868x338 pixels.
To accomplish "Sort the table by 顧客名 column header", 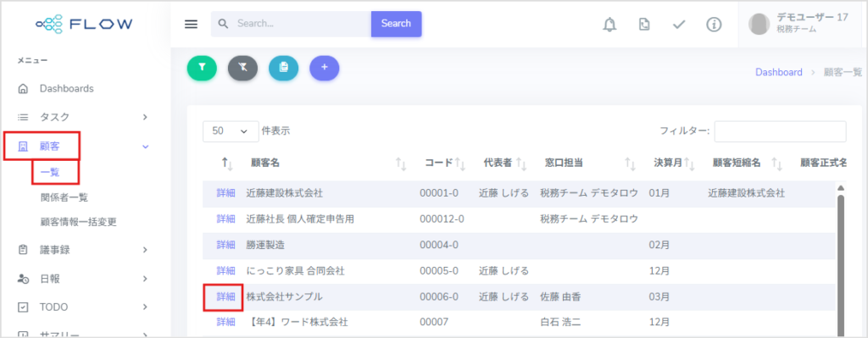I will tap(265, 163).
